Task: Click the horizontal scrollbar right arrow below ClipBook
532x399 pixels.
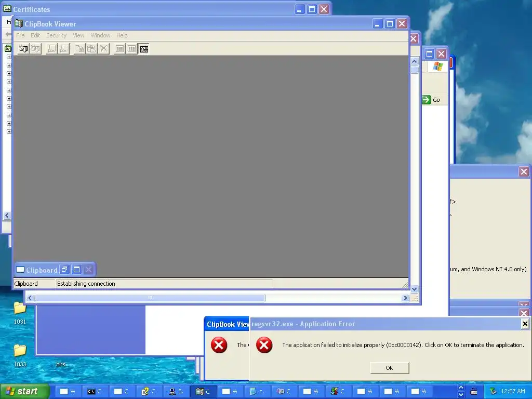Action: [x=405, y=298]
